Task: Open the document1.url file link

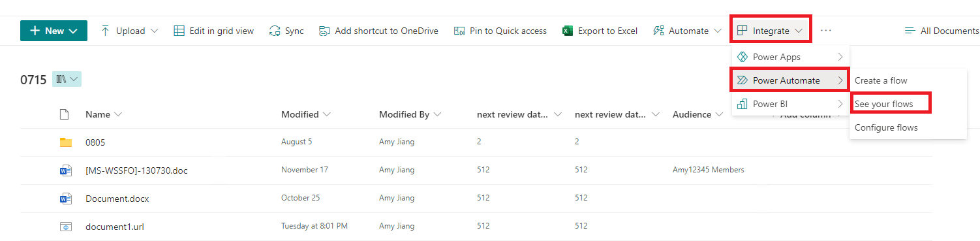Action: pyautogui.click(x=115, y=227)
